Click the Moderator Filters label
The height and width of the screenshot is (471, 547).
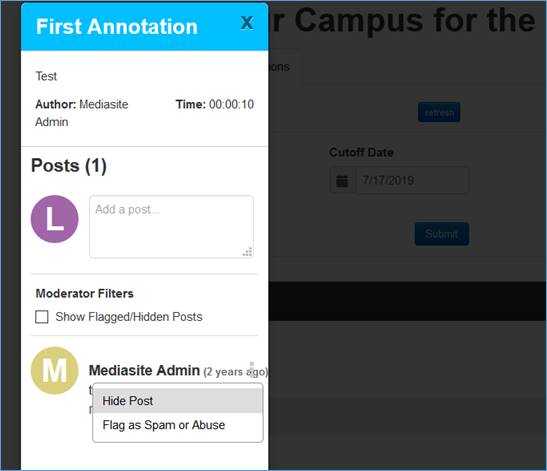point(84,293)
